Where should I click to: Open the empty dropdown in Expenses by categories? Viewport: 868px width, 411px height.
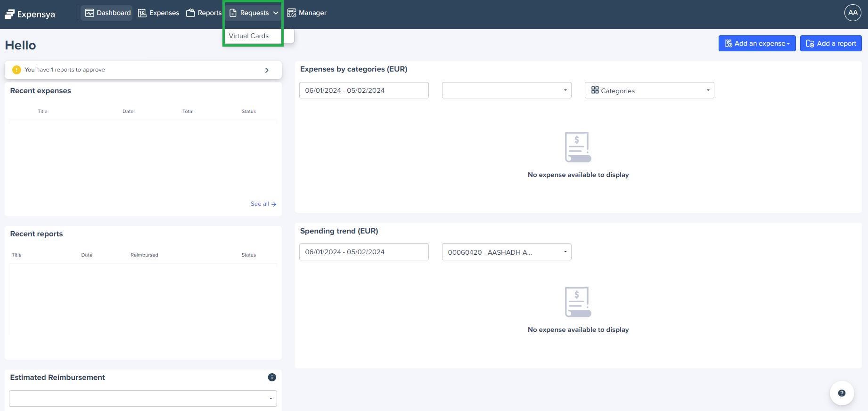click(x=506, y=90)
